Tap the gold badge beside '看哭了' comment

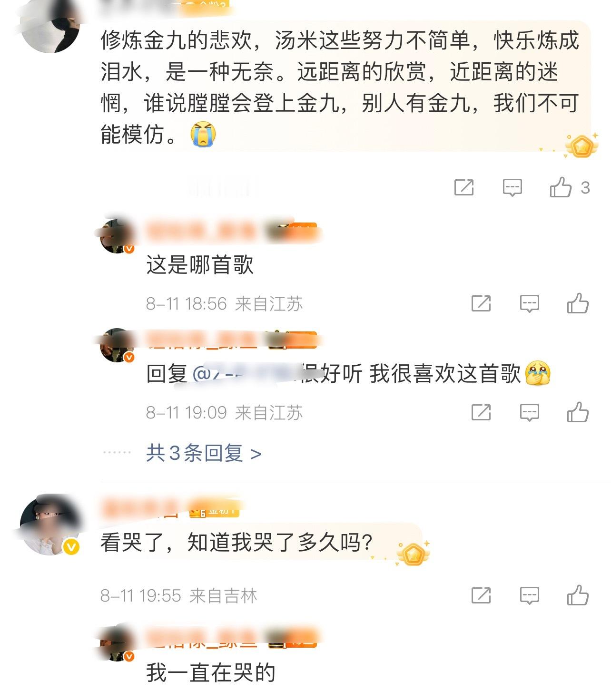[414, 554]
